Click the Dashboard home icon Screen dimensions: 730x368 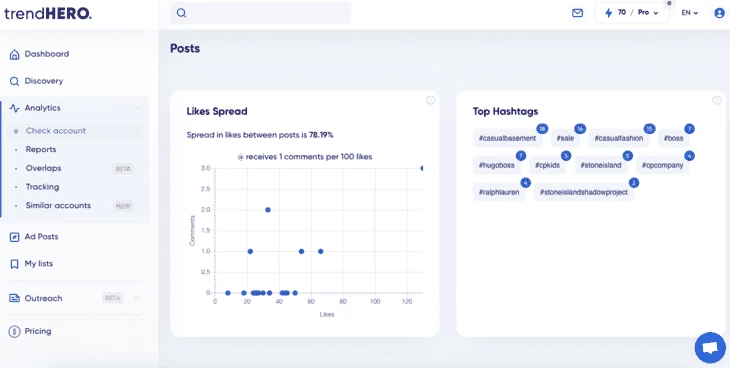click(x=14, y=55)
